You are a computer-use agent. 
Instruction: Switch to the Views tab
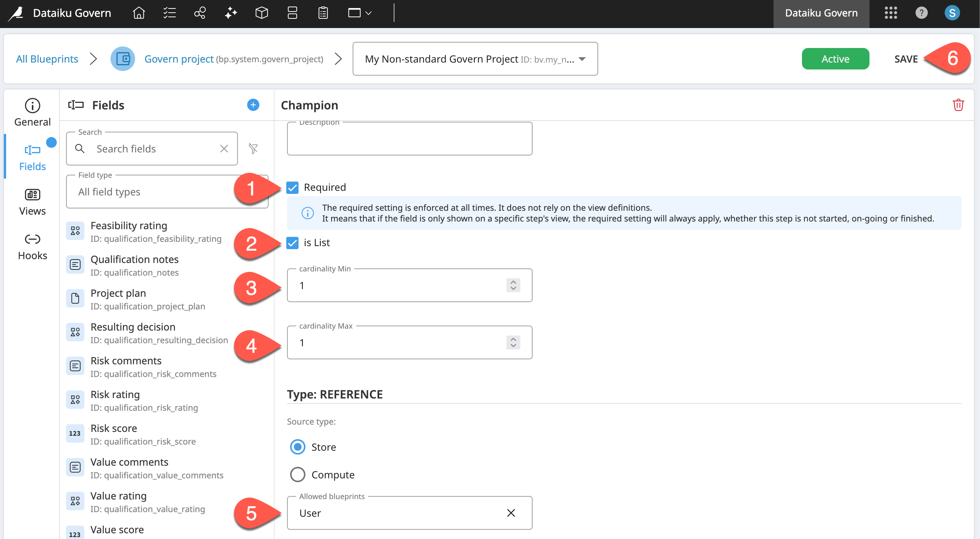click(32, 202)
